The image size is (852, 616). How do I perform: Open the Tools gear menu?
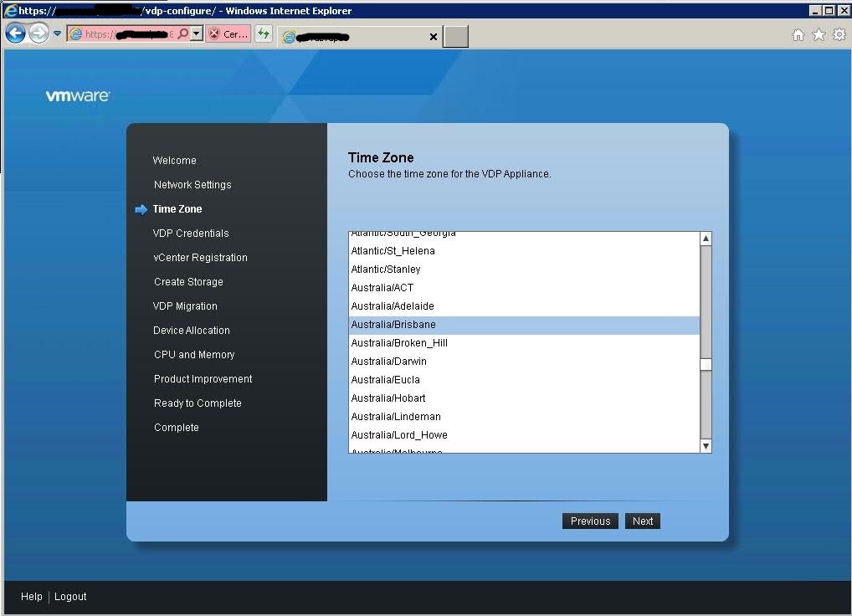pyautogui.click(x=839, y=35)
